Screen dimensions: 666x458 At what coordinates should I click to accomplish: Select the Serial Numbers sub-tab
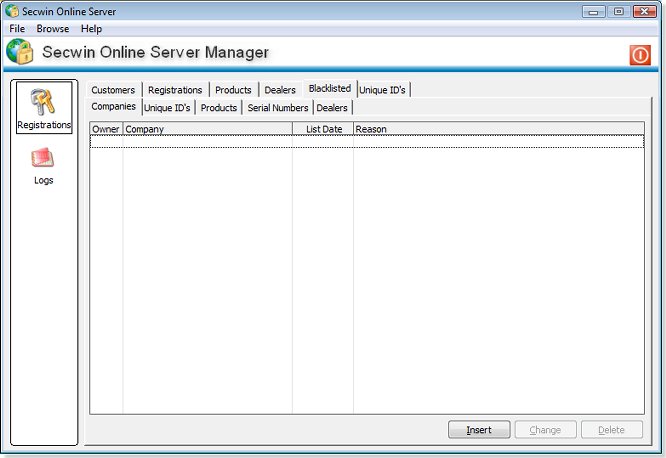tap(277, 108)
